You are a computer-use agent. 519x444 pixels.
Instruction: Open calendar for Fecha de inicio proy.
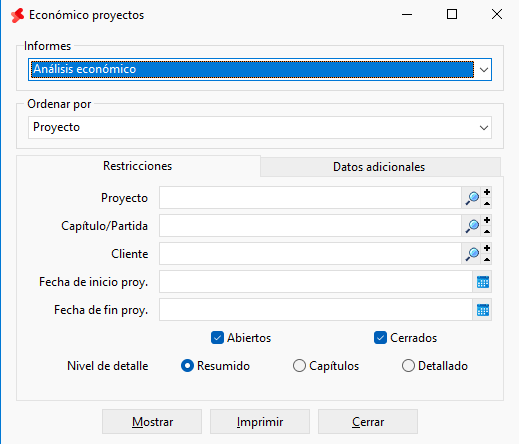(x=483, y=282)
